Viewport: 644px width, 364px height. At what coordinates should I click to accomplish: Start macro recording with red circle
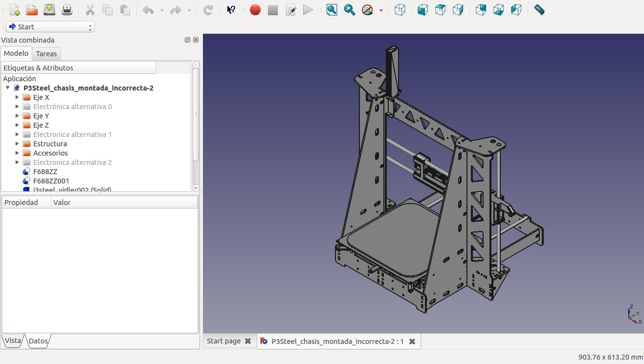click(x=255, y=10)
